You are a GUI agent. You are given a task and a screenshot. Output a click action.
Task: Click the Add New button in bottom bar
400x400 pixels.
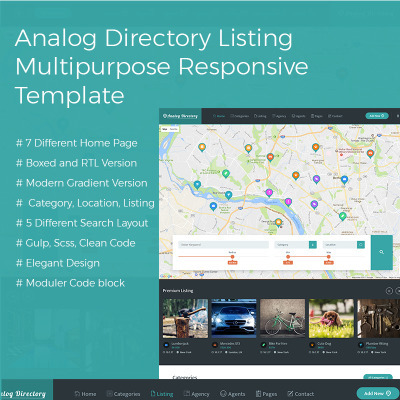[x=377, y=393]
